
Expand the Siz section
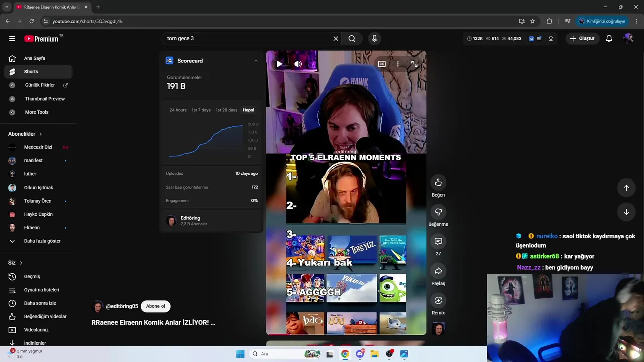[x=15, y=263]
